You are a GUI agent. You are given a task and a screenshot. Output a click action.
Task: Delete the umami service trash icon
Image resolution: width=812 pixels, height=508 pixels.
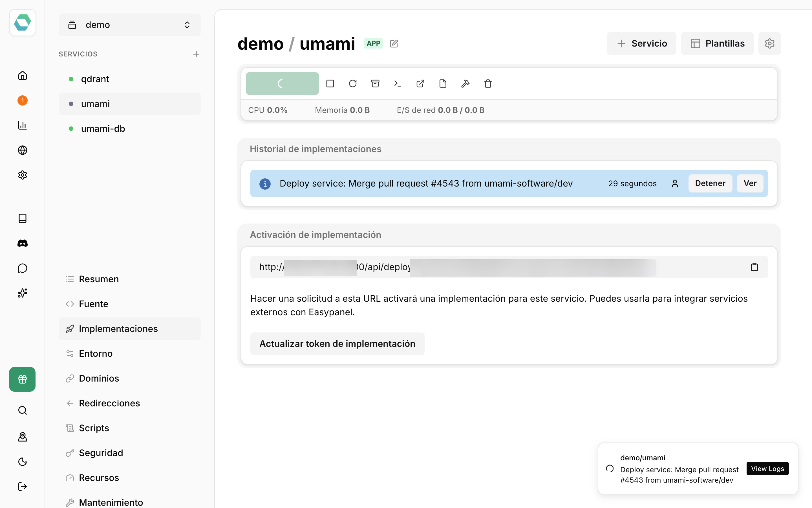[488, 84]
